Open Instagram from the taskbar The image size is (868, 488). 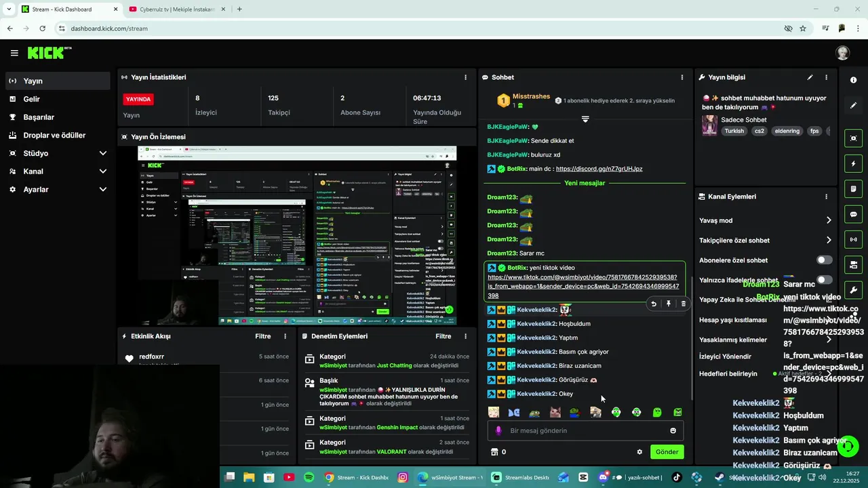coord(403,477)
